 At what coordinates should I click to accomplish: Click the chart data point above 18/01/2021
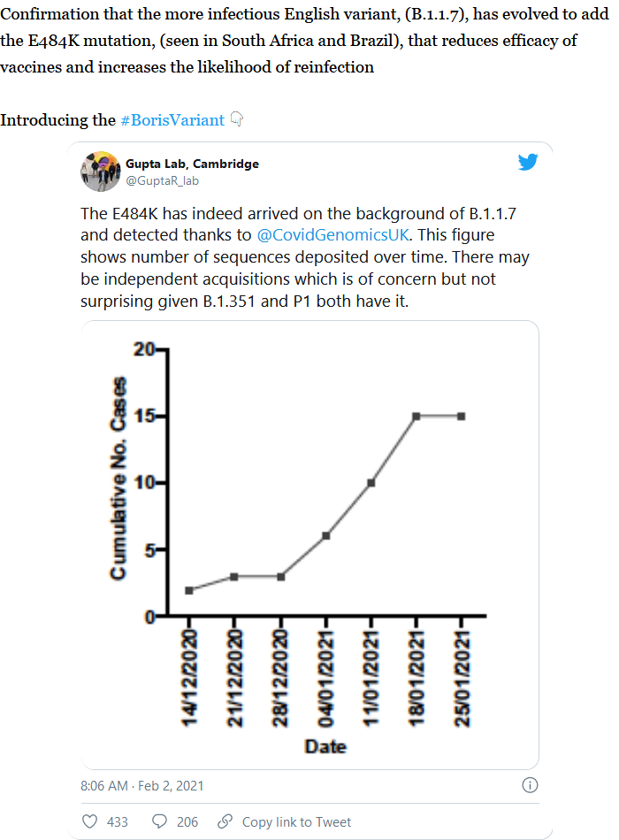(416, 416)
